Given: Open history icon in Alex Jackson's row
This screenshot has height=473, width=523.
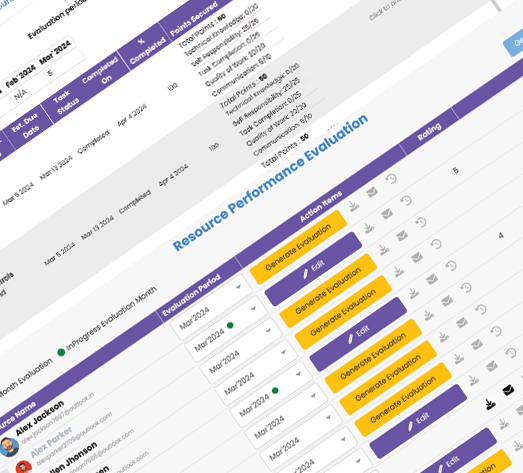Looking at the screenshot, I should pos(391,178).
